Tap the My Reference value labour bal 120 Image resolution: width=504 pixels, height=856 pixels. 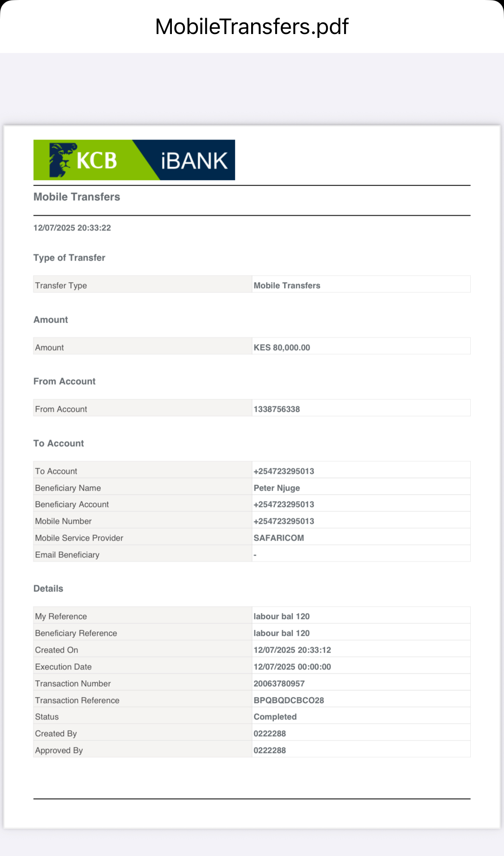click(x=282, y=616)
